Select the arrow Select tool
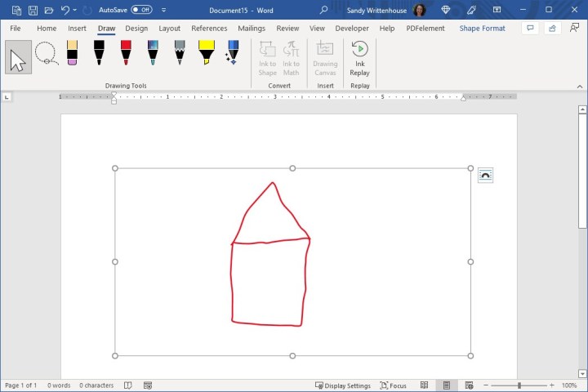The height and width of the screenshot is (392, 588). click(18, 57)
